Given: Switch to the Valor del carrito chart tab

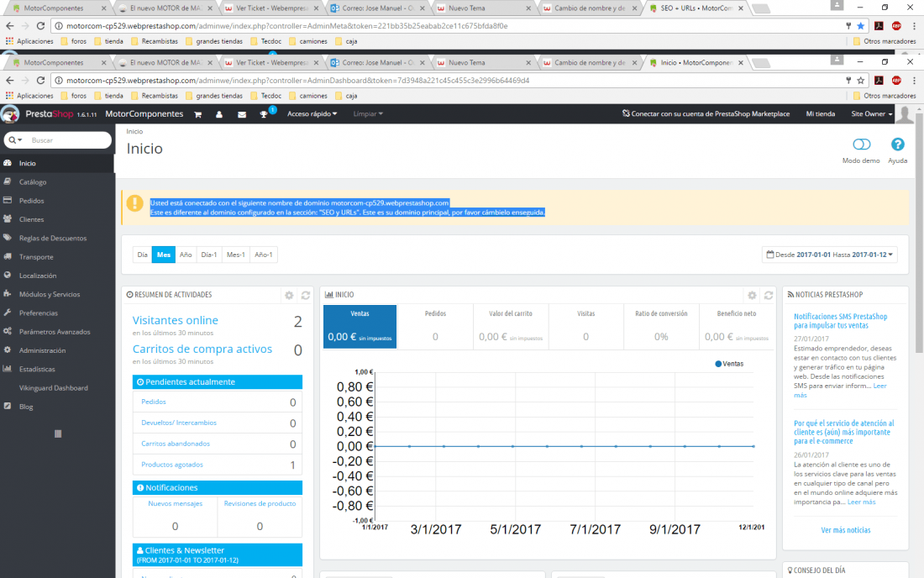Looking at the screenshot, I should [511, 327].
